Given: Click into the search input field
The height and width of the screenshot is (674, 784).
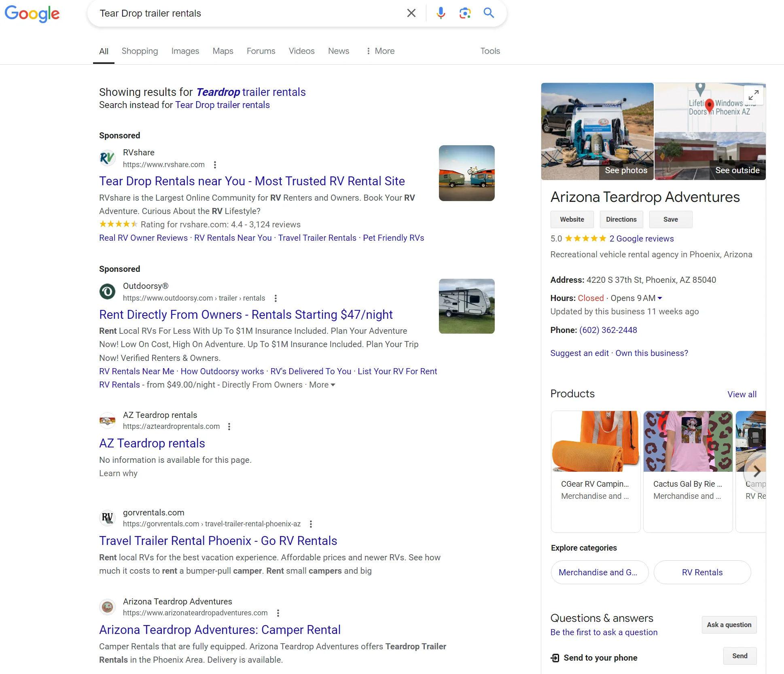Looking at the screenshot, I should pyautogui.click(x=243, y=13).
